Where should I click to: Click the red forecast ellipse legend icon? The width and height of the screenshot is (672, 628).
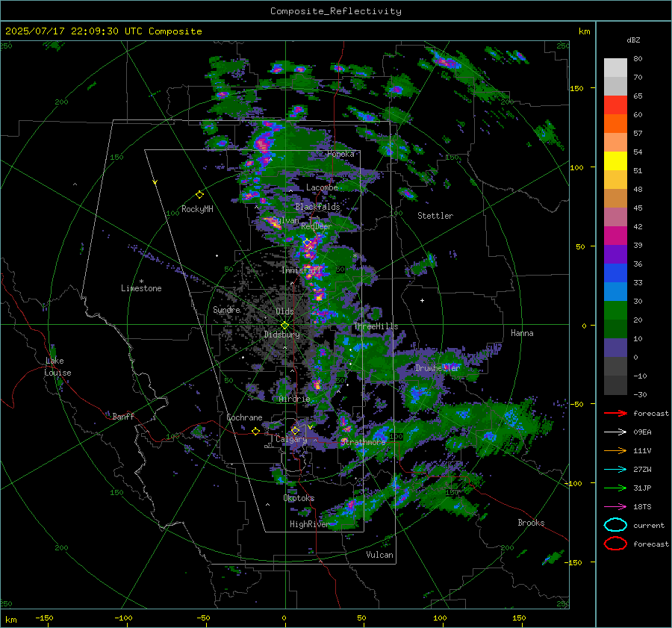pos(615,544)
